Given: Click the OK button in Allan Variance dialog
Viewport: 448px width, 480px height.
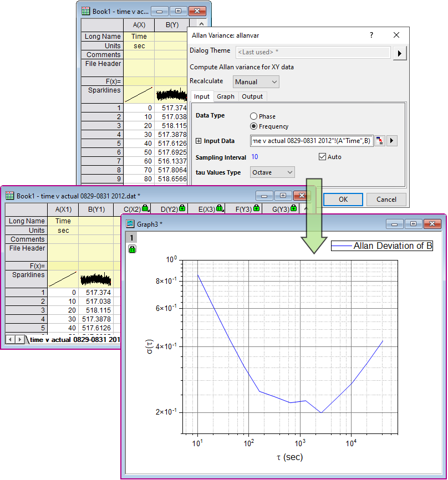Looking at the screenshot, I should click(343, 200).
